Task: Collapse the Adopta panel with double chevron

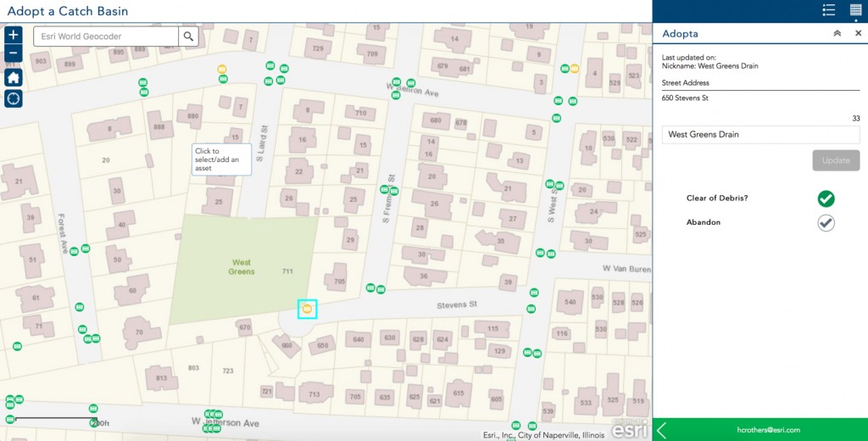Action: click(837, 33)
